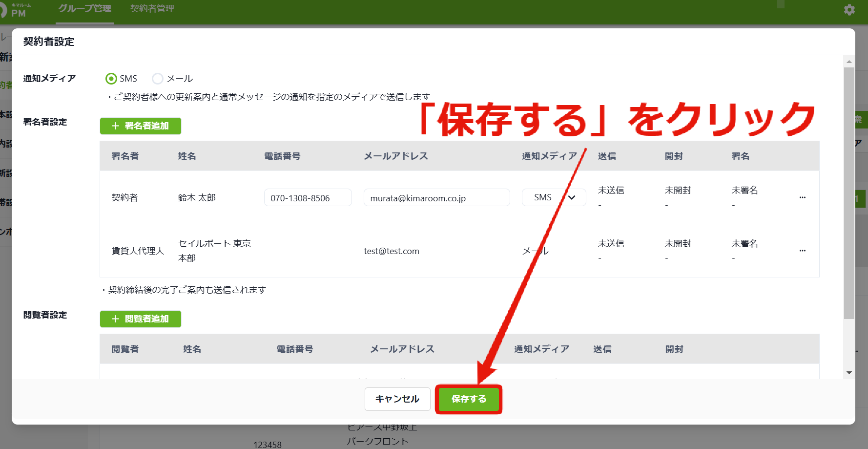This screenshot has height=449, width=868.
Task: Click the phone number field 070-1308-8506
Action: tap(308, 198)
